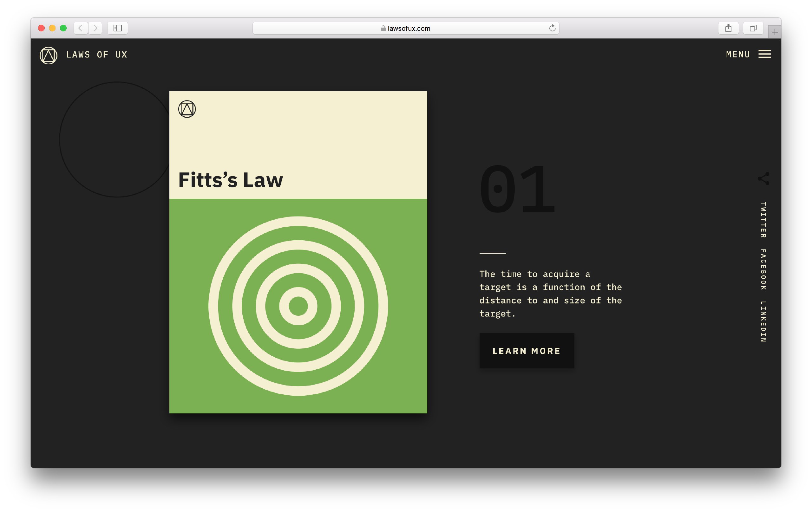Click the concentric target illustration
Image resolution: width=812 pixels, height=512 pixels.
(298, 306)
